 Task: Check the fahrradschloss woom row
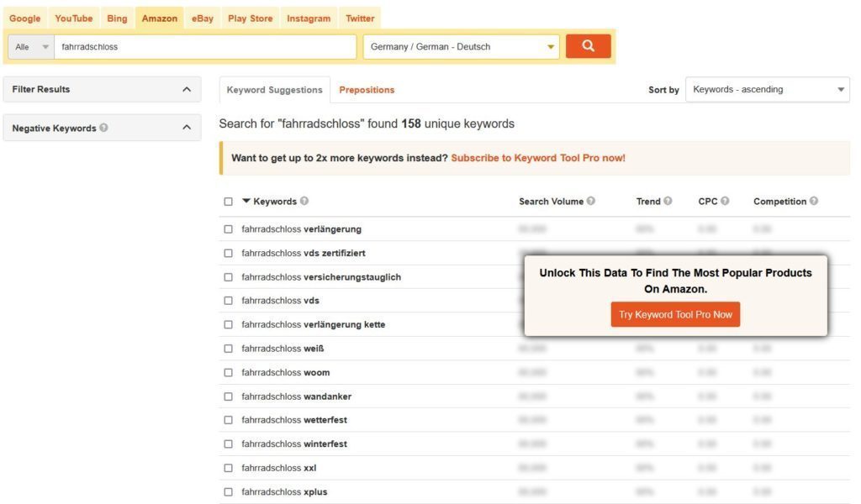point(229,372)
